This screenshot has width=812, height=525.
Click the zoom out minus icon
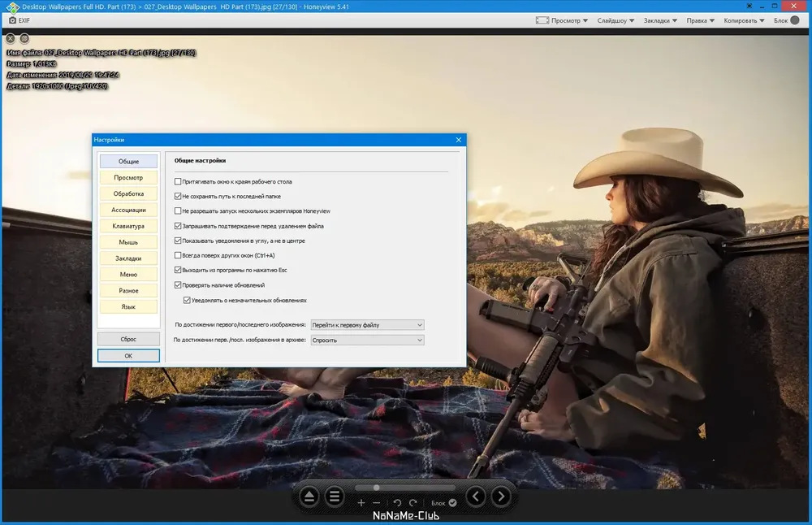[377, 503]
